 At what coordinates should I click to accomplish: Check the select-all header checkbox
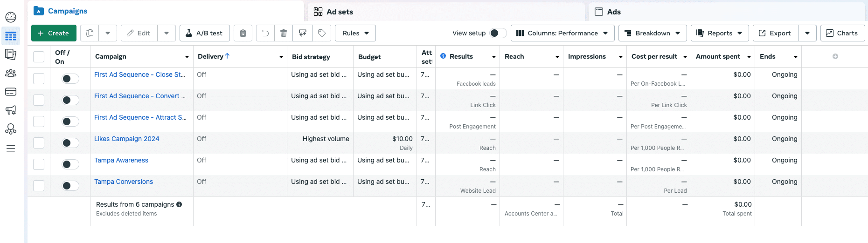click(x=39, y=57)
